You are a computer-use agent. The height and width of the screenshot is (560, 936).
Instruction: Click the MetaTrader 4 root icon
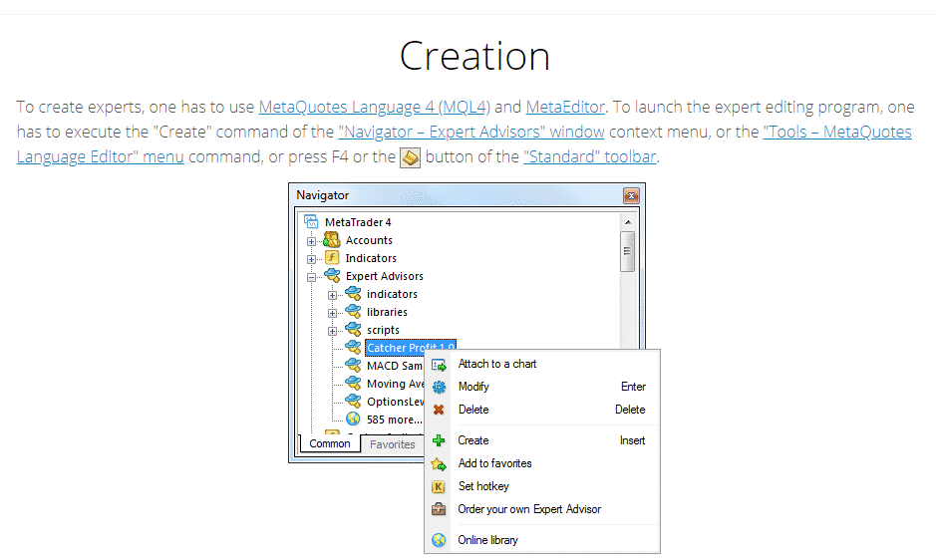(x=311, y=221)
